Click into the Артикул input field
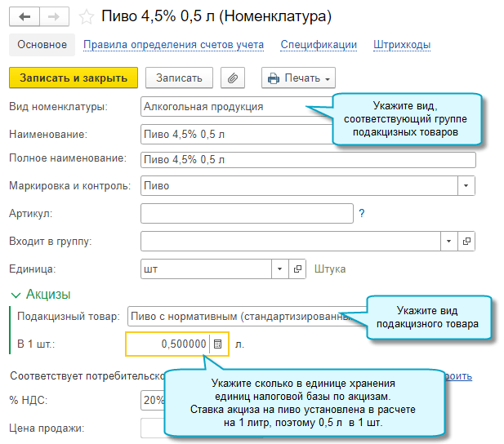The width and height of the screenshot is (504, 444). coord(246,213)
